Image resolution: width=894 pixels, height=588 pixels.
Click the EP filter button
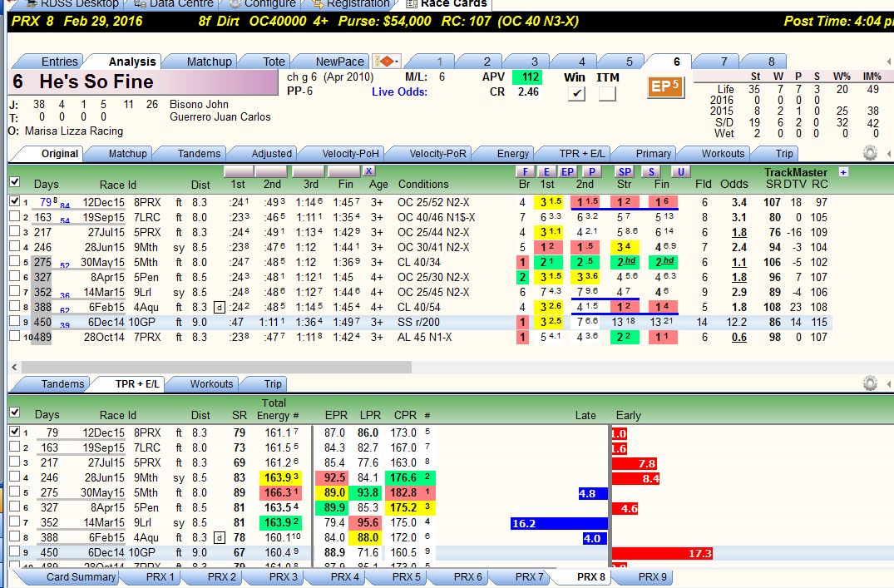click(567, 171)
